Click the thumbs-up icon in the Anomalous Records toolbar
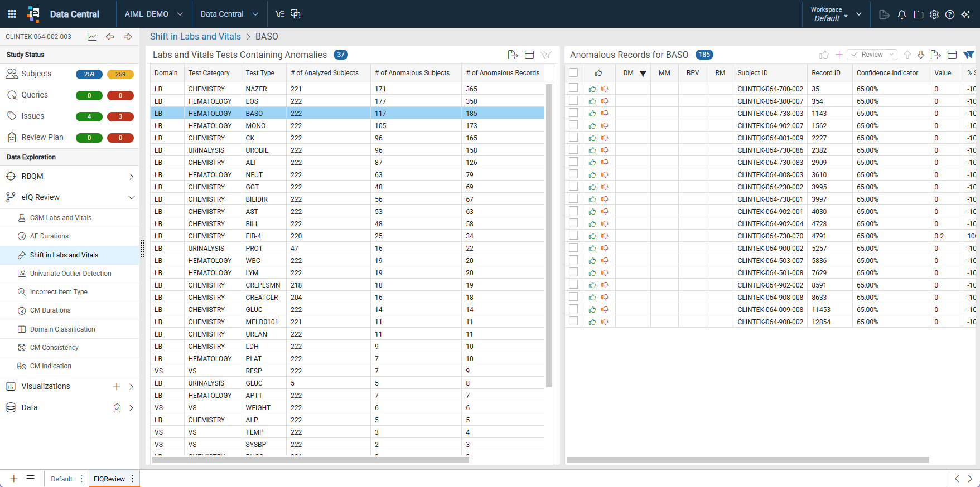 point(824,55)
